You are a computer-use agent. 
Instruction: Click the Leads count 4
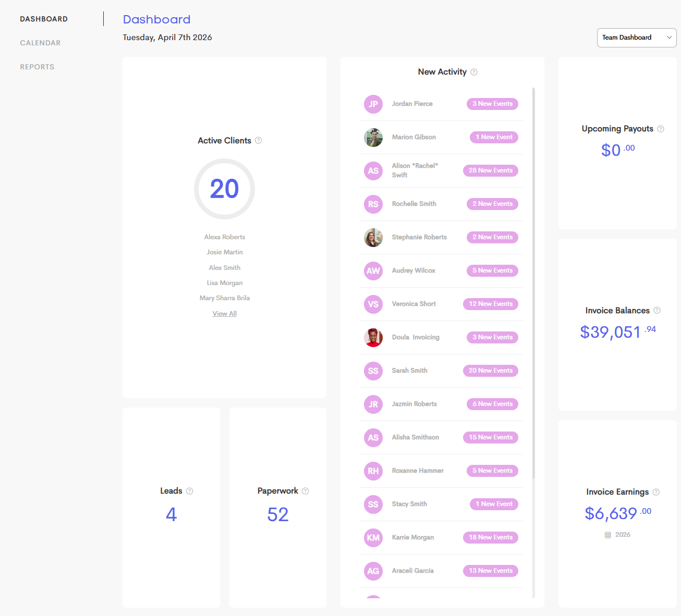(x=172, y=515)
